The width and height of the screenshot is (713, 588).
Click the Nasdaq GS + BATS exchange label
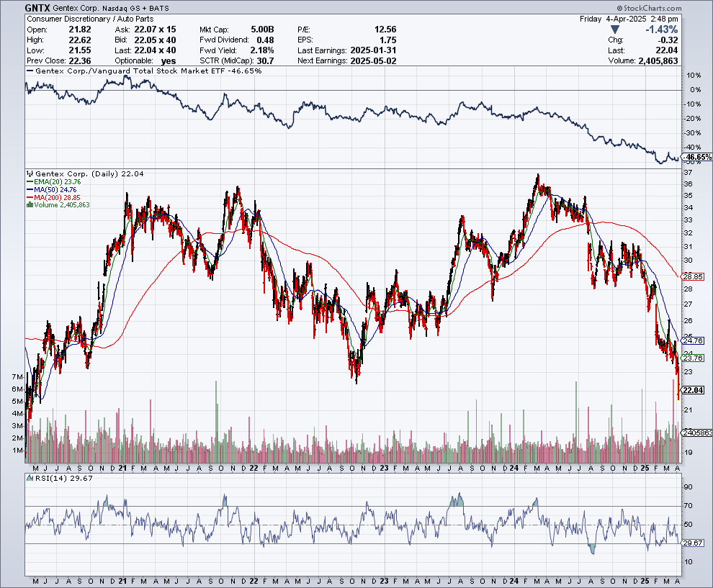pyautogui.click(x=135, y=8)
